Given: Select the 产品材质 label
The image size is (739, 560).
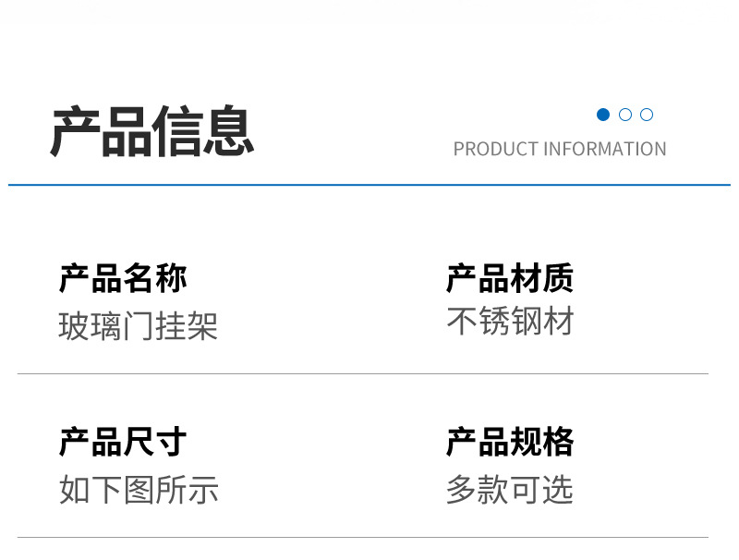Looking at the screenshot, I should click(510, 278).
